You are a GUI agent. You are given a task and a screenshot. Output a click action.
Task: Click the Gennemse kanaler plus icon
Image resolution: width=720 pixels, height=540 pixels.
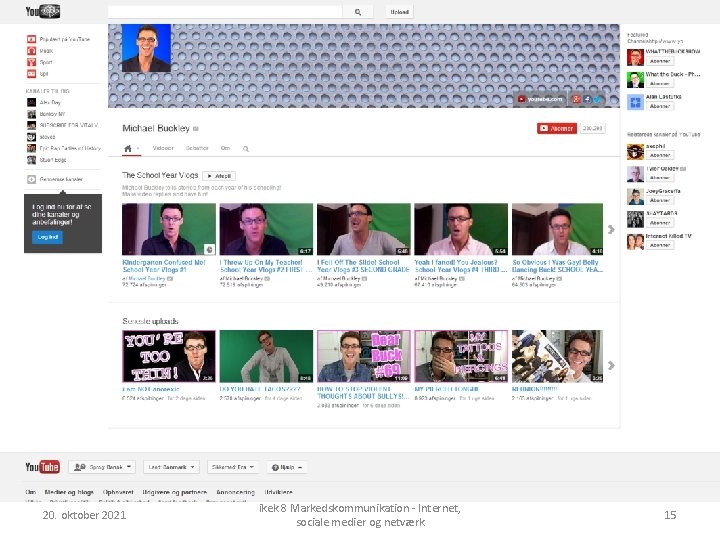point(31,180)
